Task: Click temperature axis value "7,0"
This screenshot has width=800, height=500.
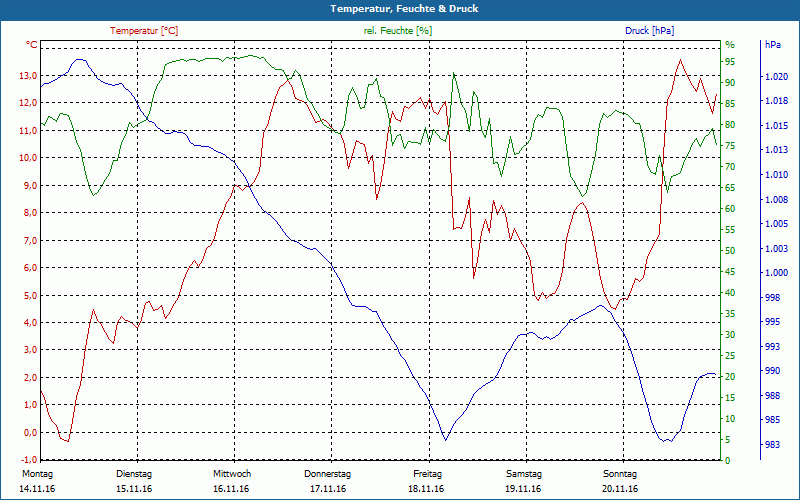Action: (x=29, y=240)
